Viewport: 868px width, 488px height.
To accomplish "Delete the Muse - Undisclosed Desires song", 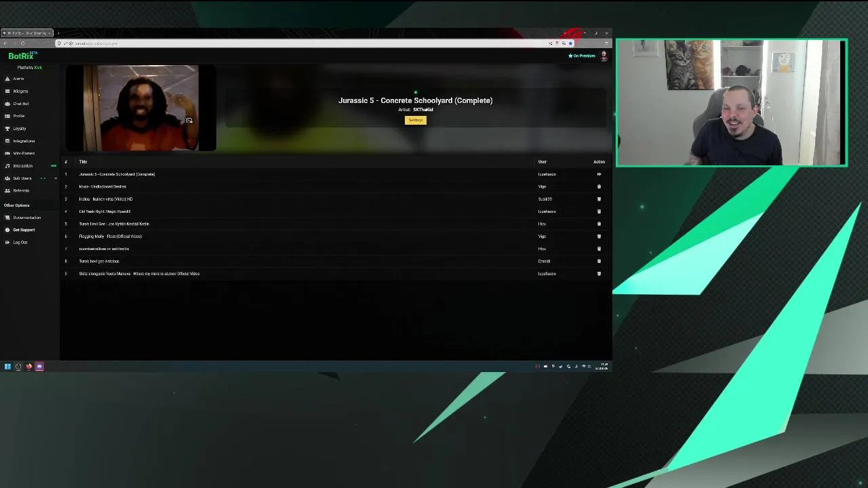I will [599, 186].
